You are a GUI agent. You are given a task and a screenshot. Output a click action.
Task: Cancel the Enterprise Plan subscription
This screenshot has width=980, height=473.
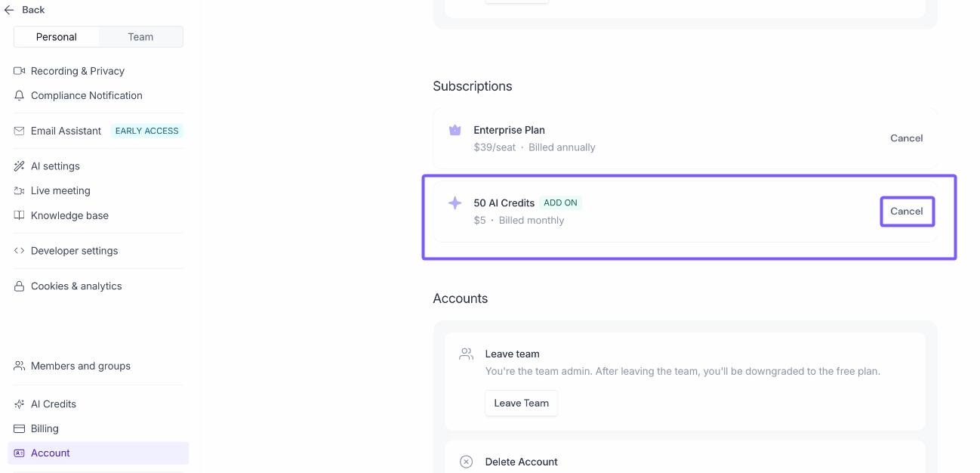pyautogui.click(x=906, y=138)
